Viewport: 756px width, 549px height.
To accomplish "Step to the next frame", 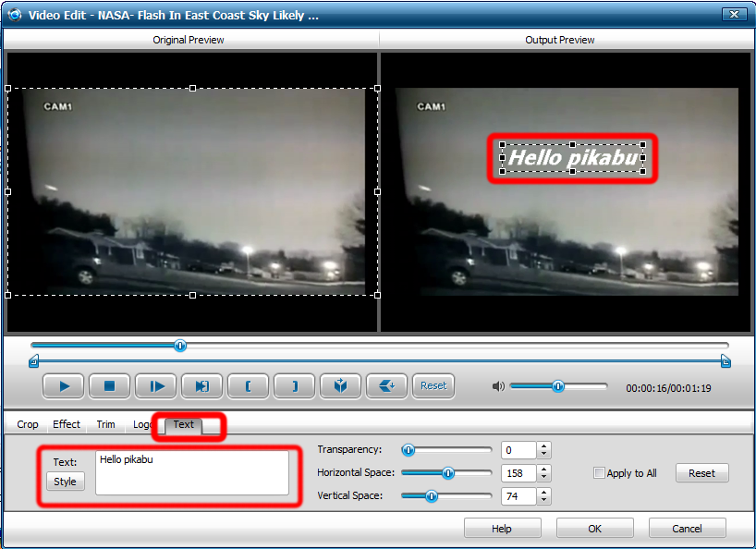I will [155, 386].
